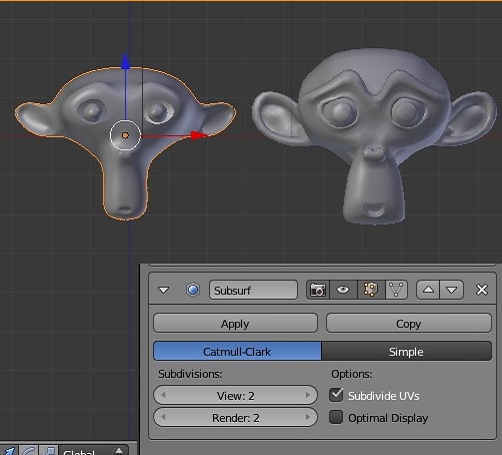Screen dimensions: 502x455
Task: Toggle modifier display in edit mode icon
Action: click(x=371, y=290)
